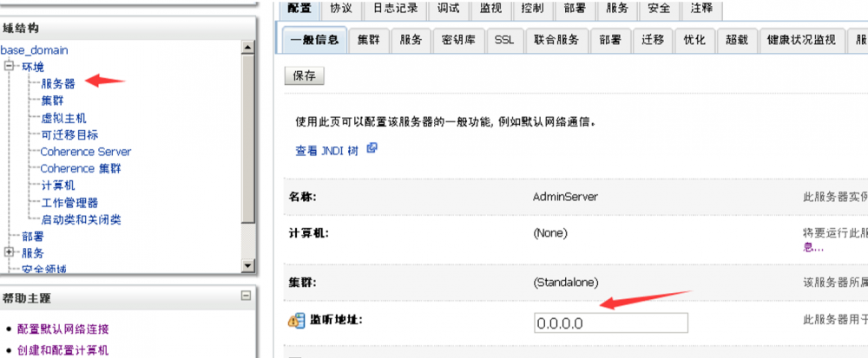Screen dimensions: 868x358
Task: Switch to the 安全 tab
Action: click(659, 9)
